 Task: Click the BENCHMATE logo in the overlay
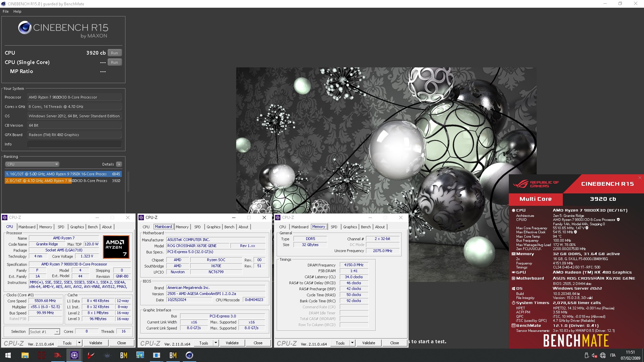[x=576, y=341]
